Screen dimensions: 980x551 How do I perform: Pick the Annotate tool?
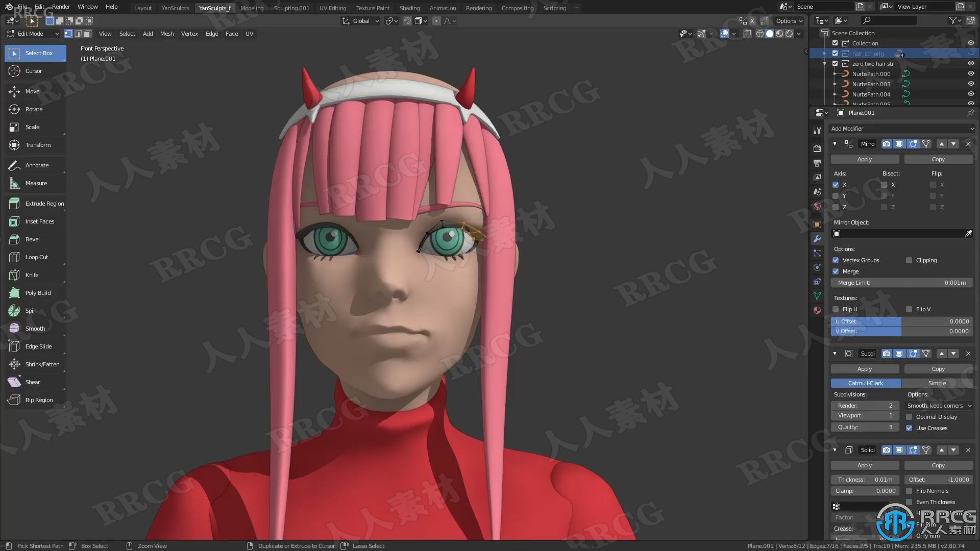(x=35, y=165)
